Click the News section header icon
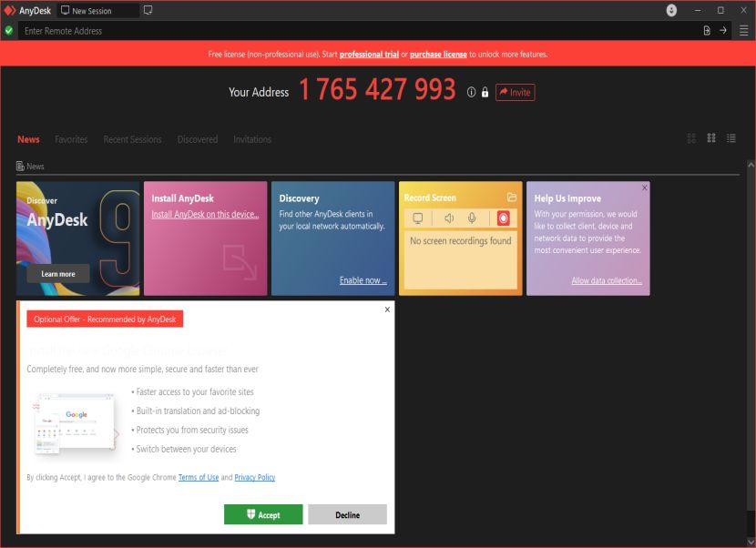Image resolution: width=756 pixels, height=548 pixels. [20, 167]
